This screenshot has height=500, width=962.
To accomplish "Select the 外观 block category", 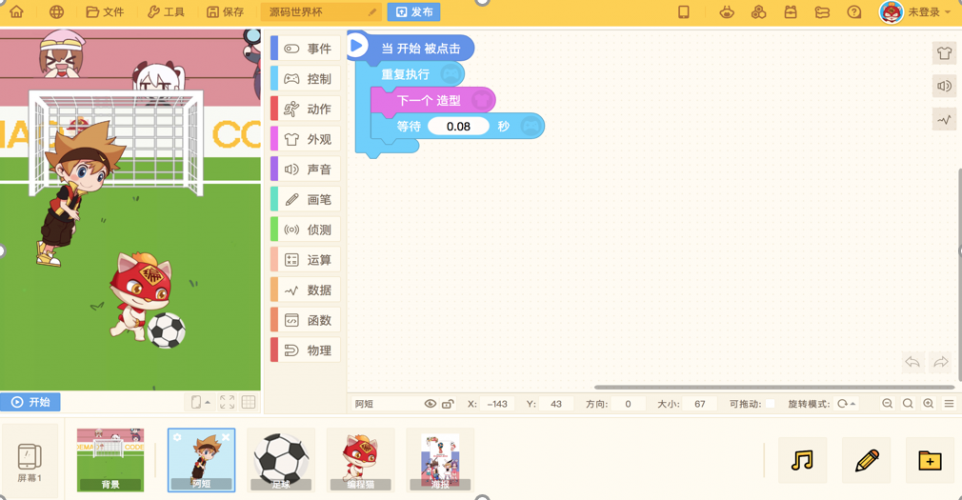I will 306,139.
